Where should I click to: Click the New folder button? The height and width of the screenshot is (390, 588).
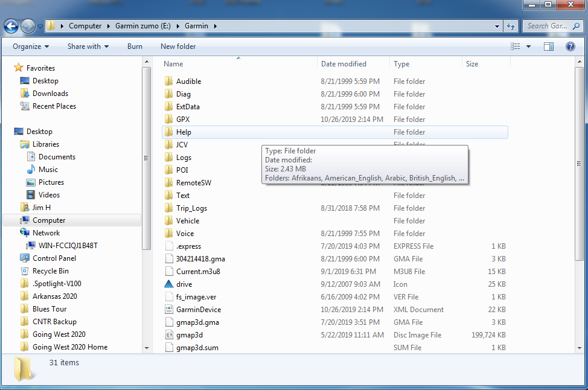[178, 46]
